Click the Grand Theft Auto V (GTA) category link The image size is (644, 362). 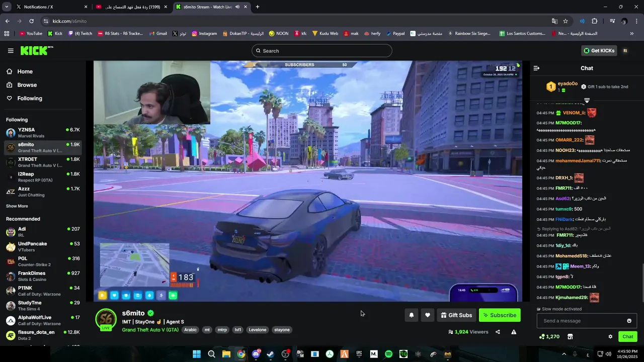click(150, 330)
